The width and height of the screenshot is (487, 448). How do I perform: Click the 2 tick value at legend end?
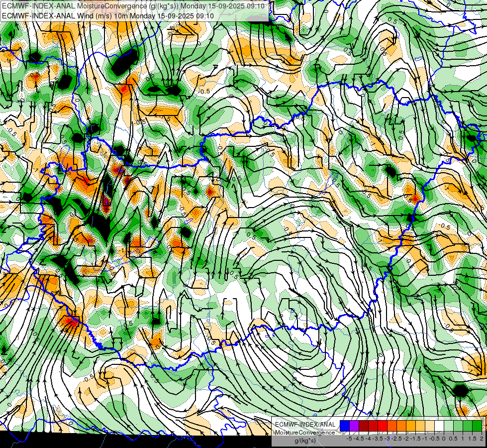482,439
